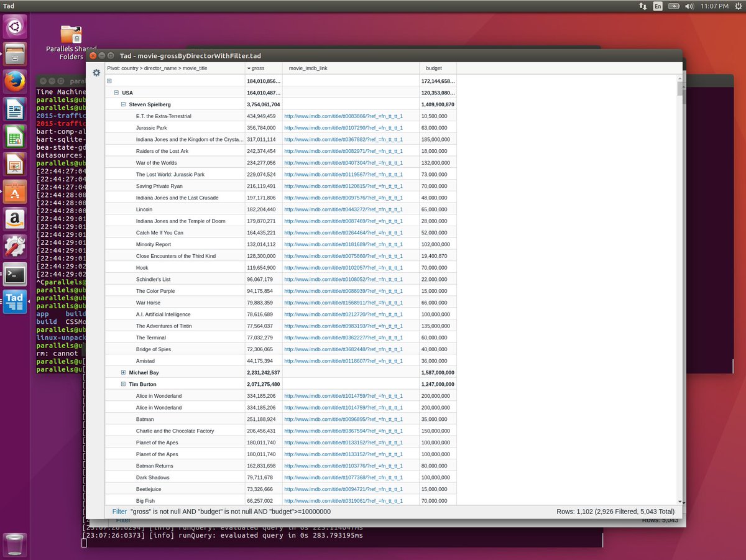Viewport: 746px width, 560px height.
Task: Open System Settings wrench icon
Action: [x=15, y=246]
